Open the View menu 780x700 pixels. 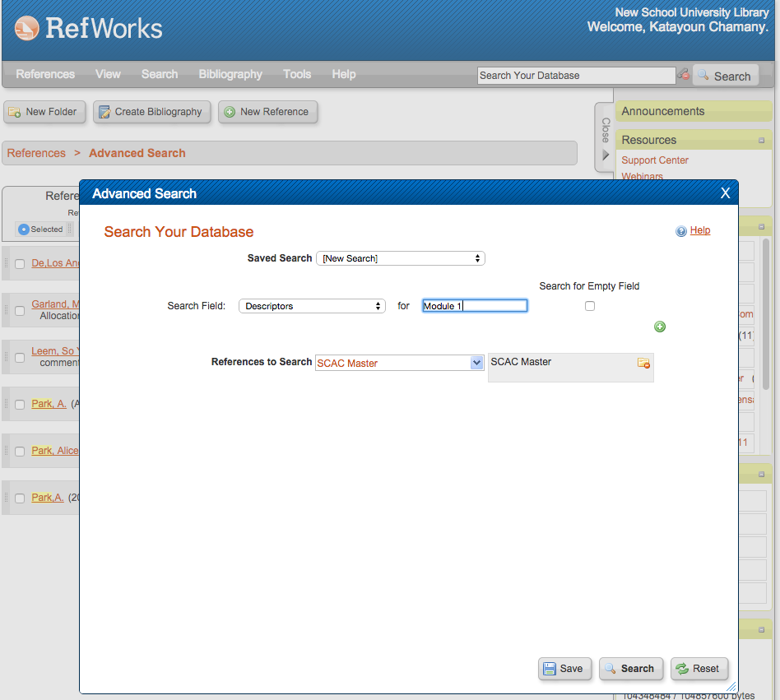coord(108,74)
